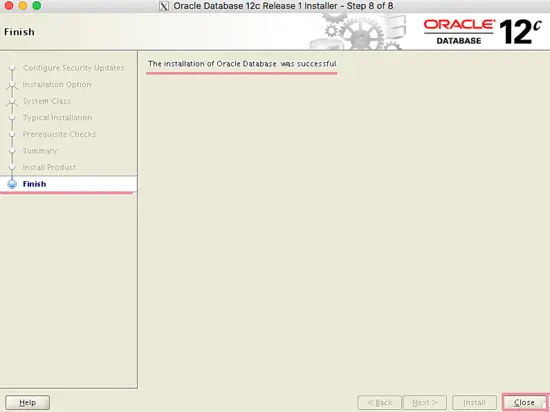Click the installation successful message text
The image size is (550, 412).
[243, 64]
